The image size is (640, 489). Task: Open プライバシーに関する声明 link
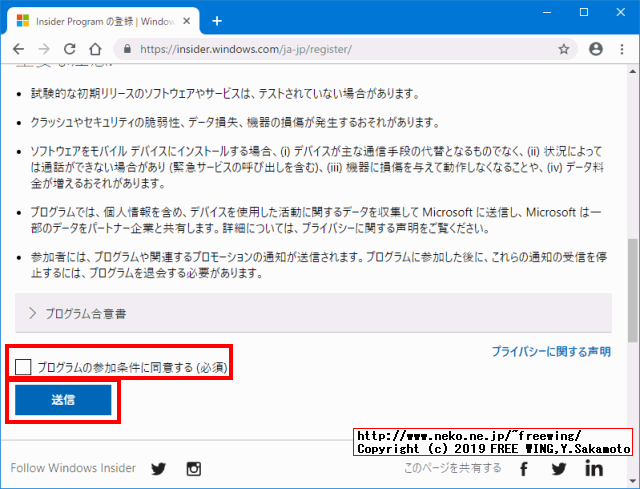(551, 351)
